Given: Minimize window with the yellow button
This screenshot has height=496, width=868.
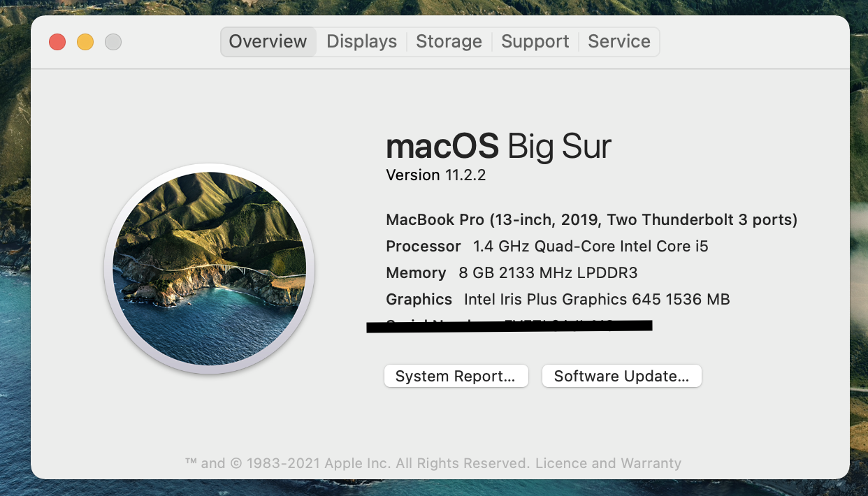Looking at the screenshot, I should coord(85,42).
